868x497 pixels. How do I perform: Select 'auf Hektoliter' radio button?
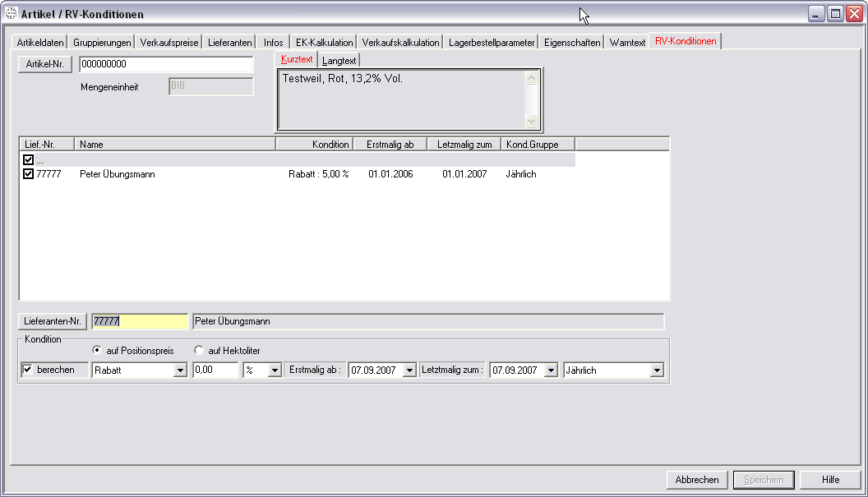coord(199,351)
